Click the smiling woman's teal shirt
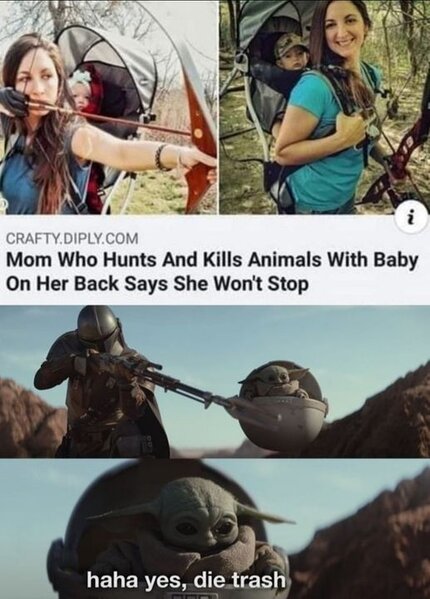The height and width of the screenshot is (599, 430). [x=325, y=153]
